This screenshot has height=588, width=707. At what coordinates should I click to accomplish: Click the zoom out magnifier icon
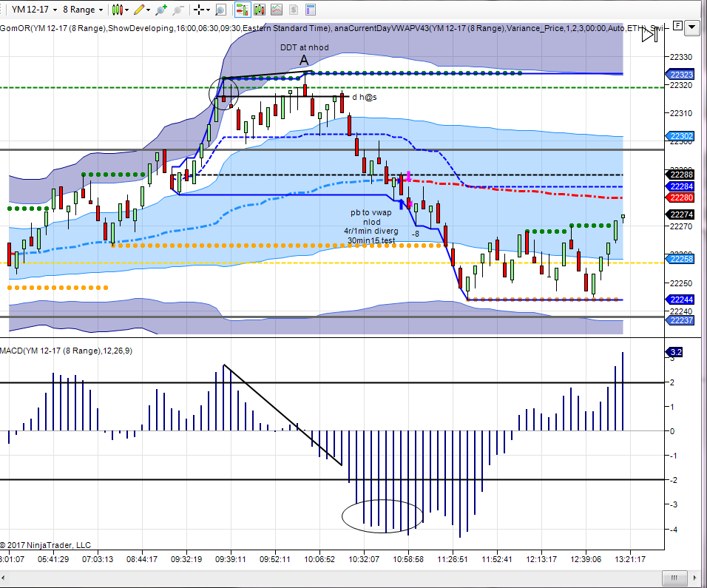tap(178, 10)
